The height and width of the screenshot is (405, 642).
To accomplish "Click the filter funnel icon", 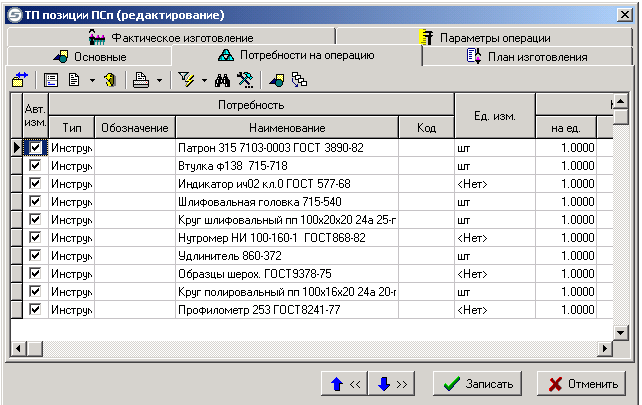I will tap(186, 79).
